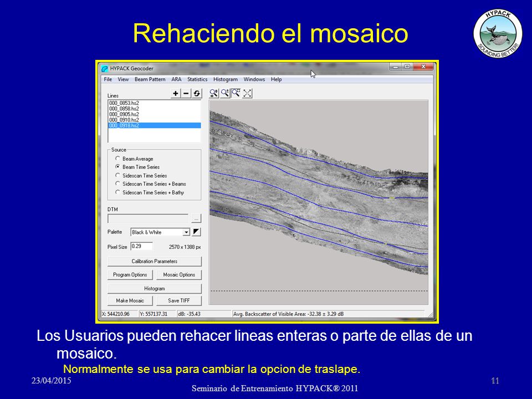Select line 000_0858.hs2 in list
The width and height of the screenshot is (532, 399).
point(155,109)
